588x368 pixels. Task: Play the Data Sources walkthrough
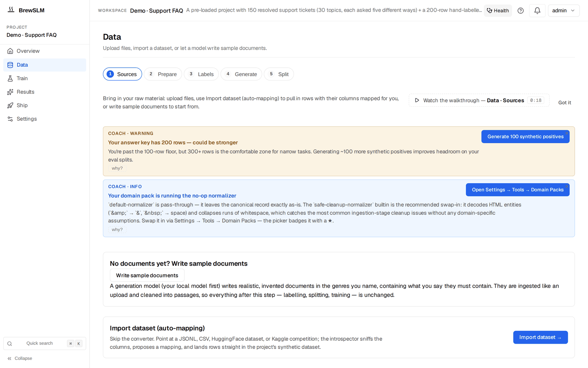(x=479, y=100)
